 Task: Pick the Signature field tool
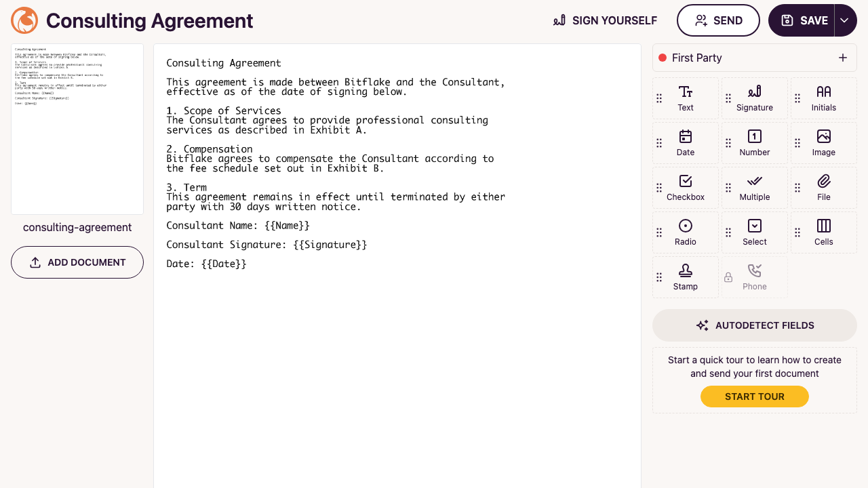click(755, 98)
